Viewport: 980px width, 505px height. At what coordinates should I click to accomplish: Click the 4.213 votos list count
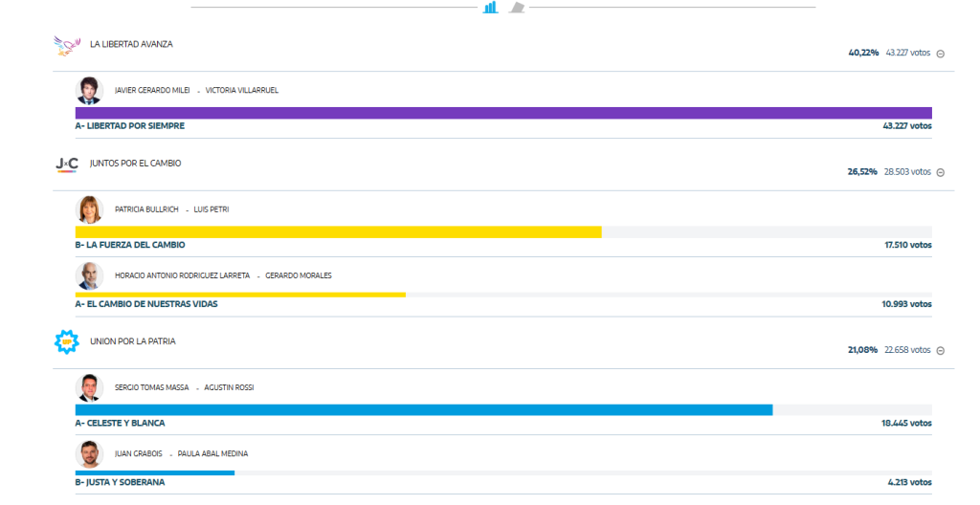(x=909, y=482)
